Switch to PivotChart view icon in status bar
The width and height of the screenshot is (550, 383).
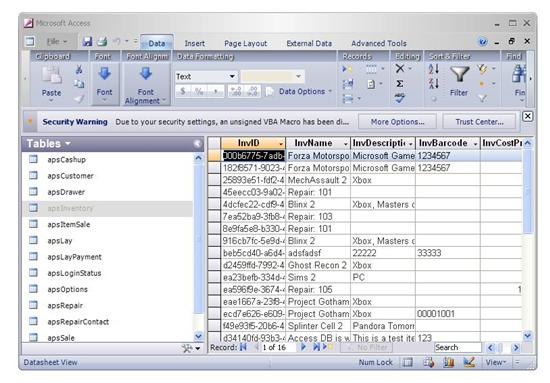point(449,362)
